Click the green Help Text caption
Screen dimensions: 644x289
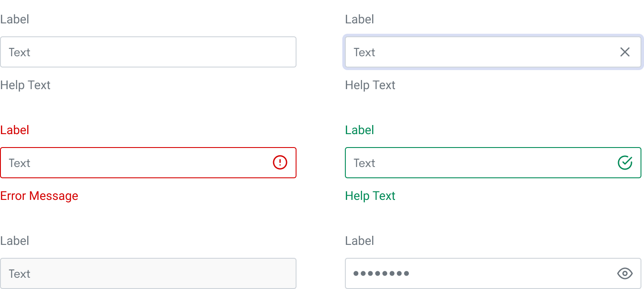click(x=370, y=196)
